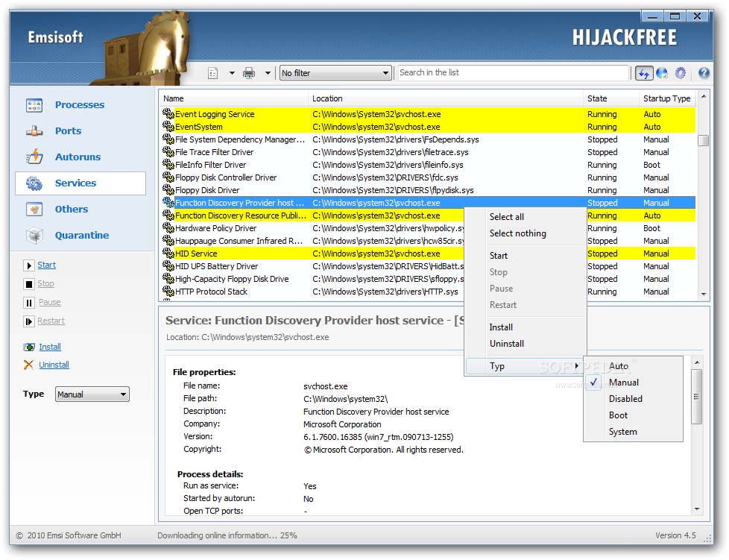Click the Restart icon in sidebar
This screenshot has height=560, width=729.
(29, 321)
